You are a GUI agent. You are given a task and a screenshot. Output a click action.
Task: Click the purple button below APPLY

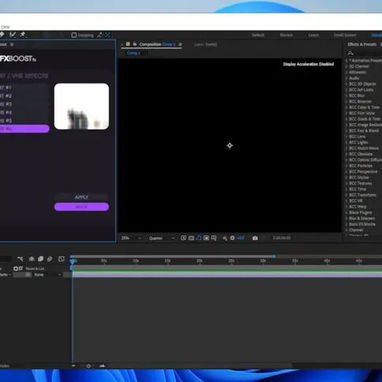tap(82, 207)
